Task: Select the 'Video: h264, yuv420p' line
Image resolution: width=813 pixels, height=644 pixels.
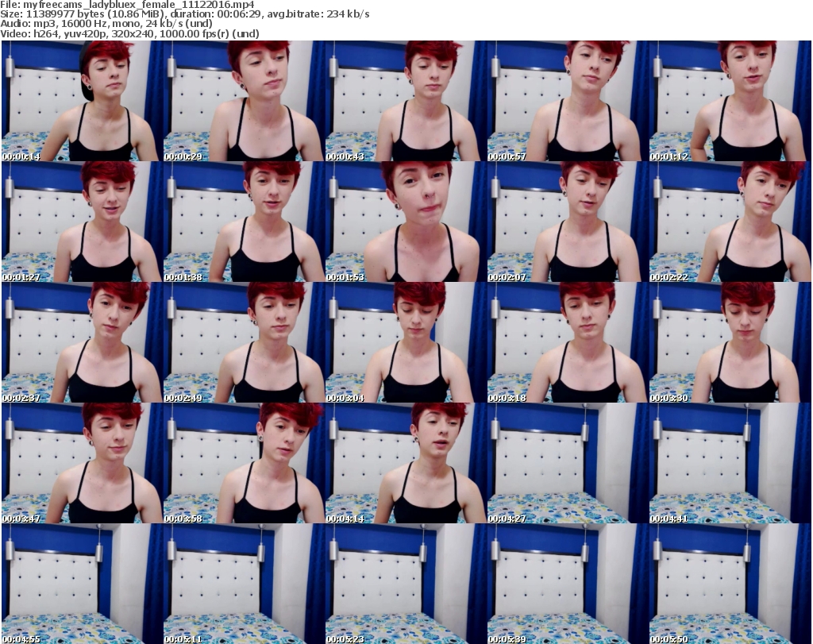Action: pyautogui.click(x=129, y=33)
